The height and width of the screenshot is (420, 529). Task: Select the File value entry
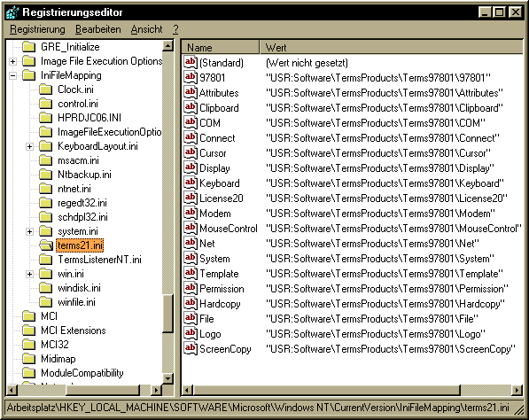coord(206,318)
